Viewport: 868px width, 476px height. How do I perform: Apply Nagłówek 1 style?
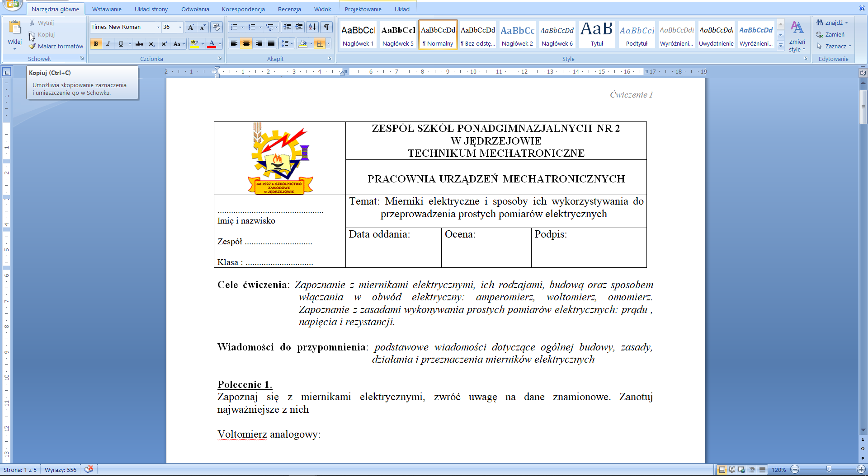tap(358, 34)
